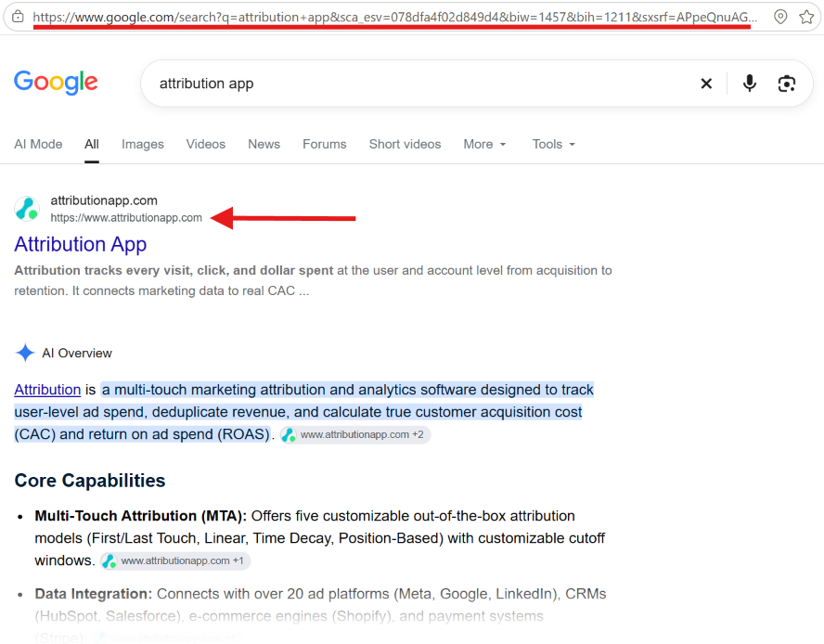Open Search by image (Lens) camera icon
The height and width of the screenshot is (644, 824).
(786, 84)
